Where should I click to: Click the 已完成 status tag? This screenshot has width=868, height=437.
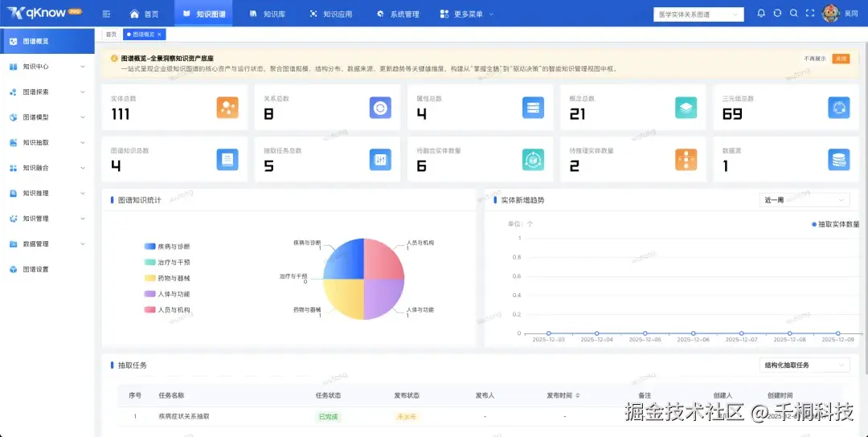(328, 417)
